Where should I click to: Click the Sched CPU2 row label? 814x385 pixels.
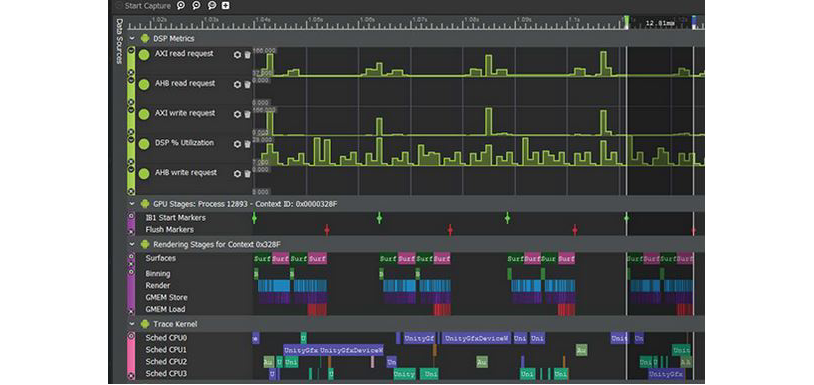(x=166, y=362)
